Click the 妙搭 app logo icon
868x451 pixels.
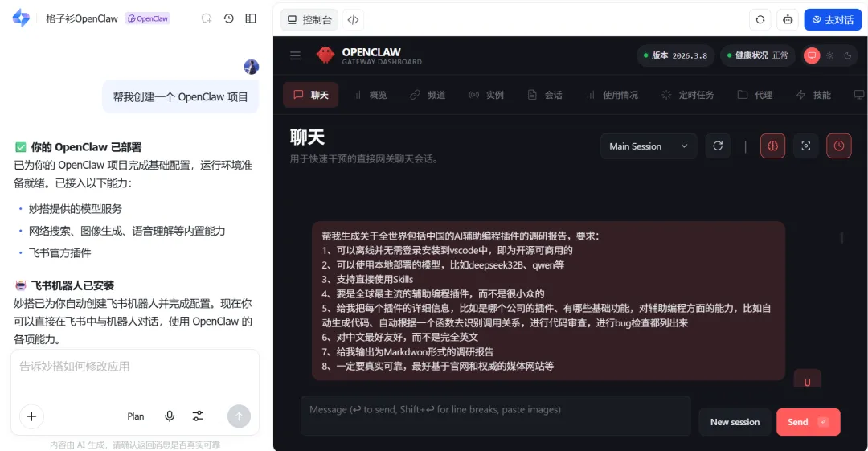[21, 18]
